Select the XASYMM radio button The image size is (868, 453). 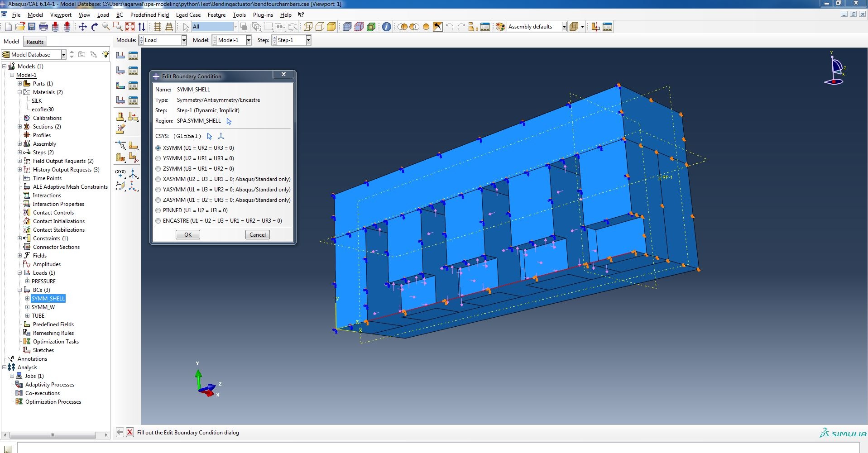click(x=158, y=179)
